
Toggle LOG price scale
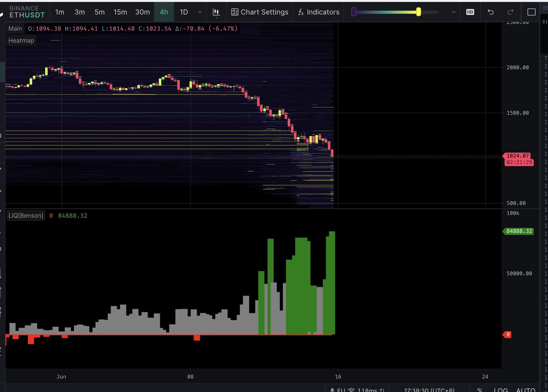(x=501, y=390)
